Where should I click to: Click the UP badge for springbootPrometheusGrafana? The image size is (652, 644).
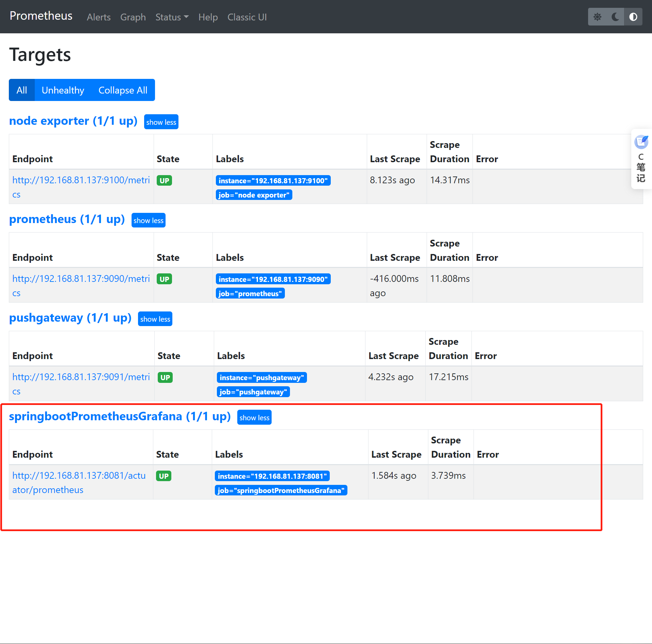pos(164,476)
